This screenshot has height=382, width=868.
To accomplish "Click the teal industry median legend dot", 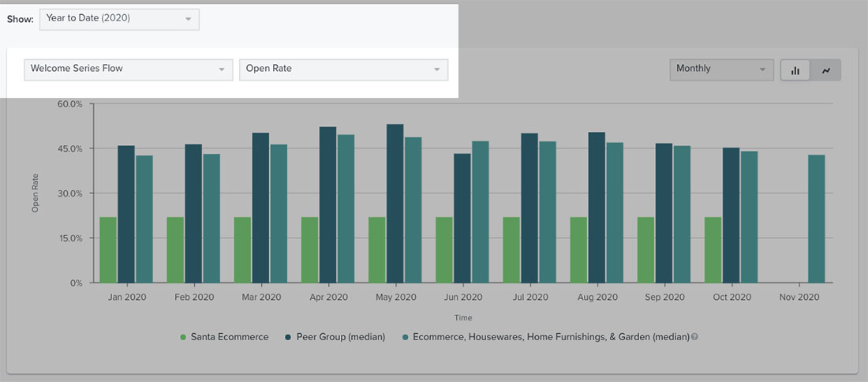I will coord(404,337).
